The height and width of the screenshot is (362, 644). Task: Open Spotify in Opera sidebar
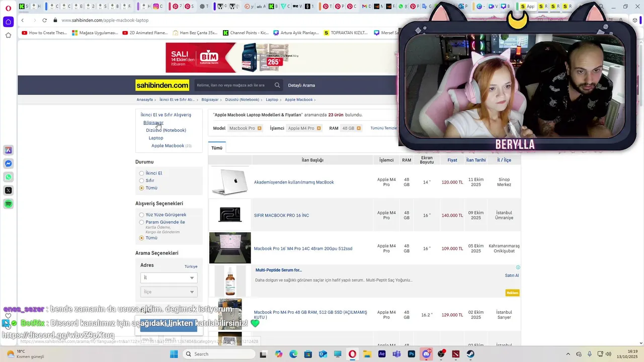(x=8, y=204)
